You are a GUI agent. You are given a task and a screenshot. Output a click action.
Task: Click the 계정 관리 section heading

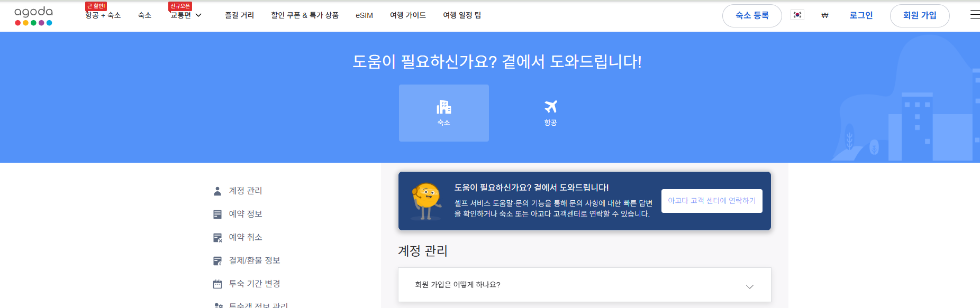(x=423, y=251)
